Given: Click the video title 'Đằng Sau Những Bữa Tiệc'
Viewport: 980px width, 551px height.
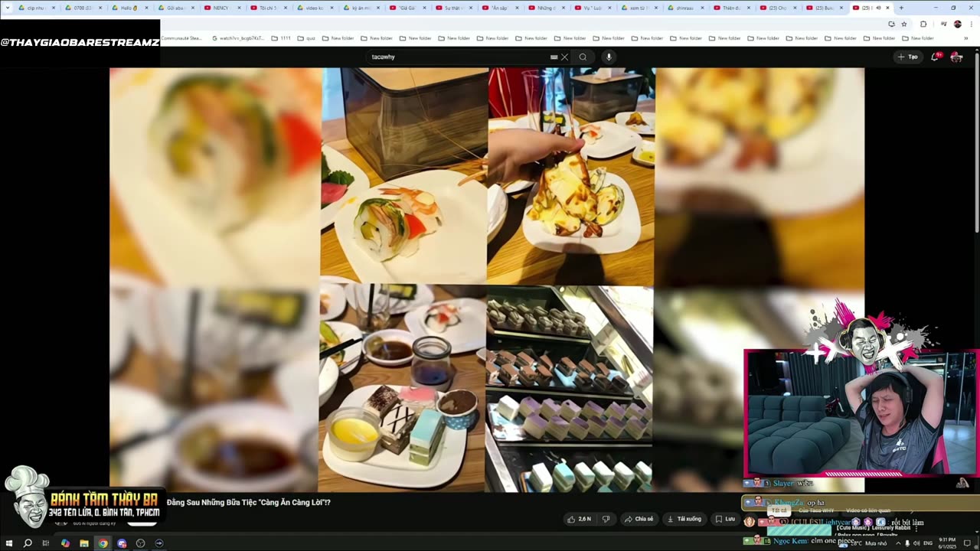Looking at the screenshot, I should coord(249,502).
